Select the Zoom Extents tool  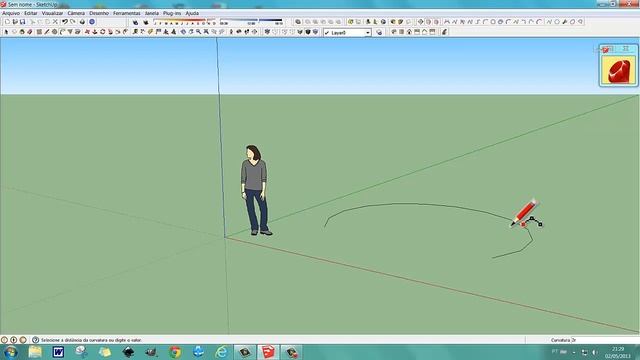pos(206,32)
